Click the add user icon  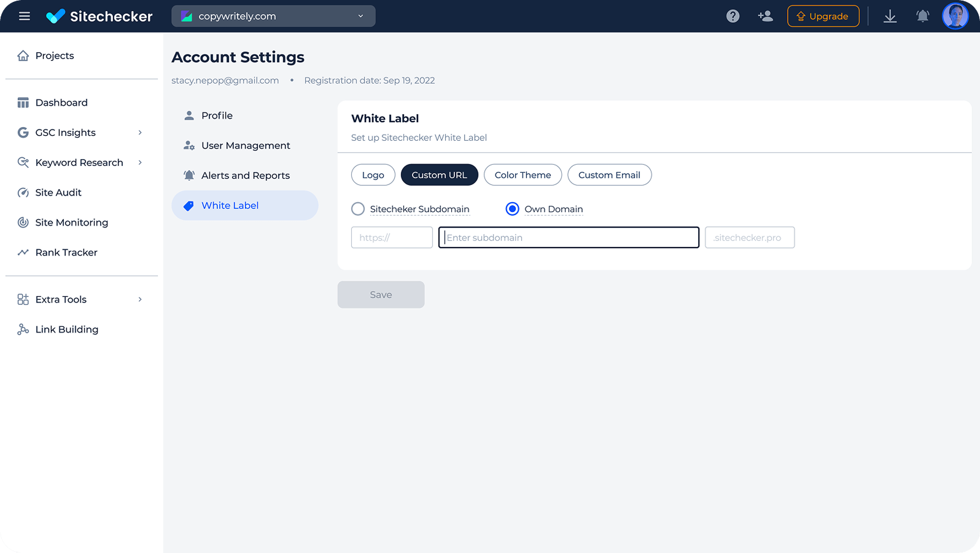[x=765, y=16]
